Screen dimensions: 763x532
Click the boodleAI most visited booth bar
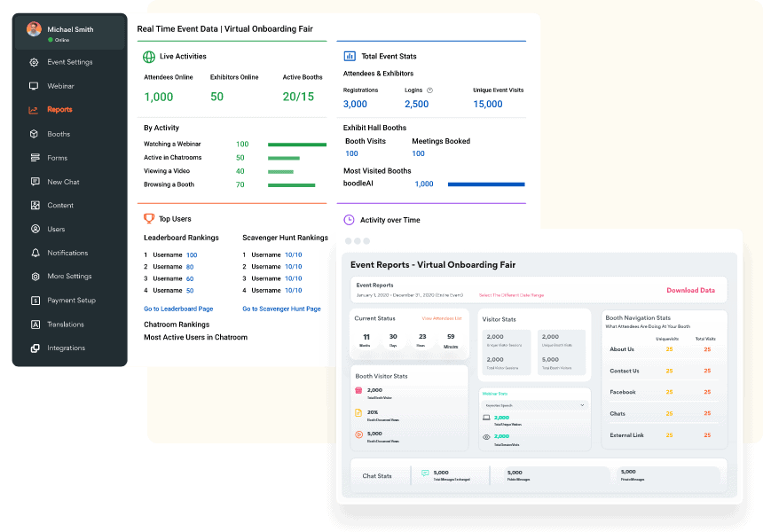[485, 184]
